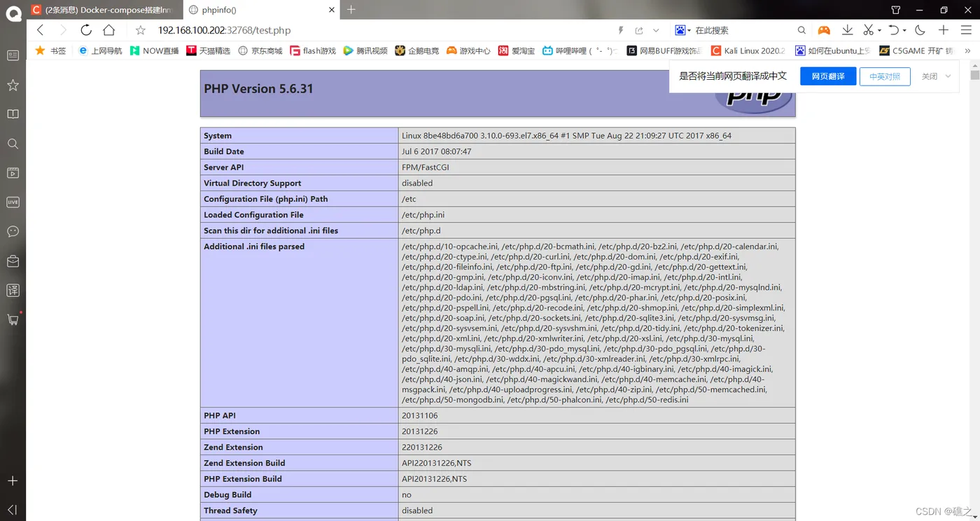Switch to the Docker-compose CSDN tab

point(104,10)
